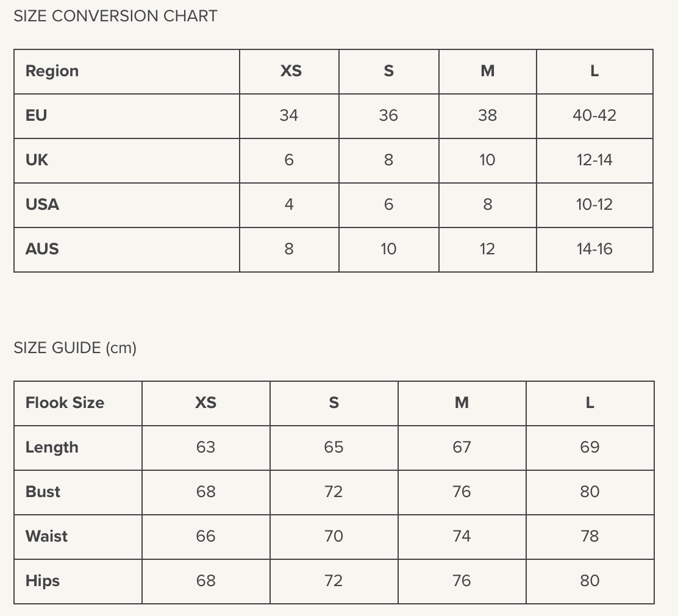Click the Hips row label
678x616 pixels.
[43, 581]
